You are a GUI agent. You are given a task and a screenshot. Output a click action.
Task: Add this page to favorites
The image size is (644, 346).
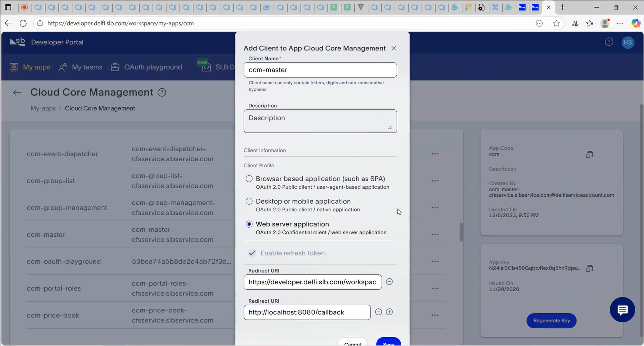tap(556, 23)
